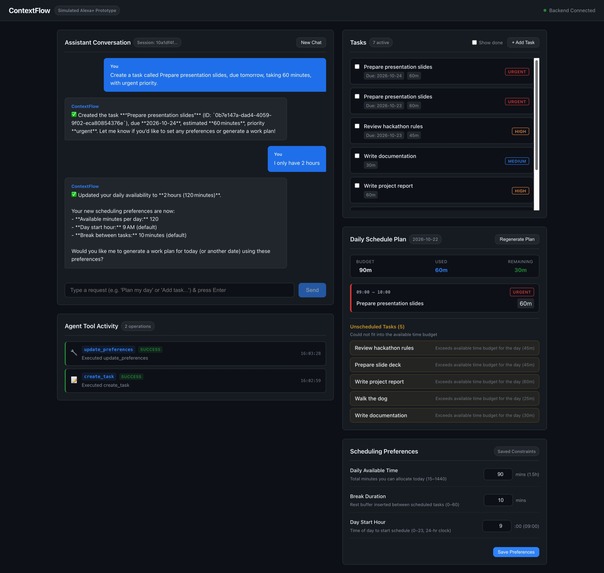
Task: Click your message about creating presentation slides task
Action: [x=215, y=75]
